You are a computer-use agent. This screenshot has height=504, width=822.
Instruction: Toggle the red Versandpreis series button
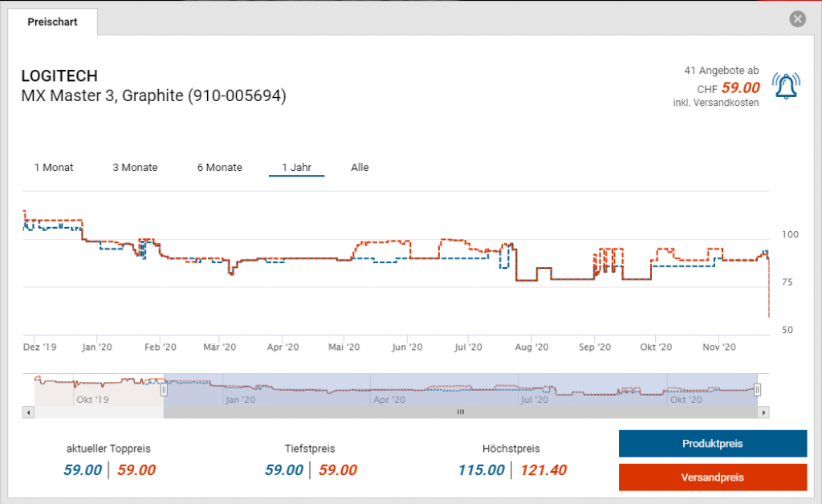[712, 478]
